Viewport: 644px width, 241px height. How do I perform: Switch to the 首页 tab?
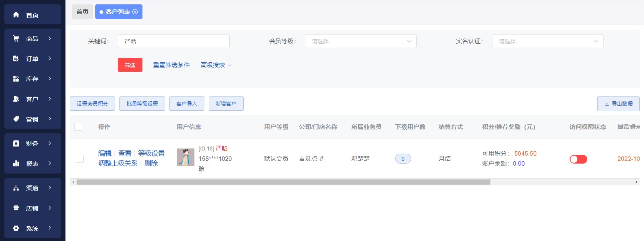point(83,12)
